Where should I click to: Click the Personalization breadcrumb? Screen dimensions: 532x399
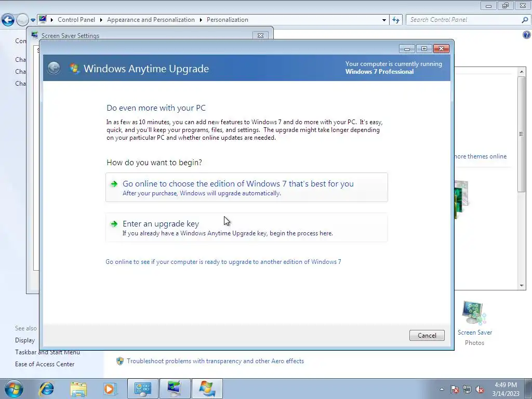pyautogui.click(x=228, y=20)
